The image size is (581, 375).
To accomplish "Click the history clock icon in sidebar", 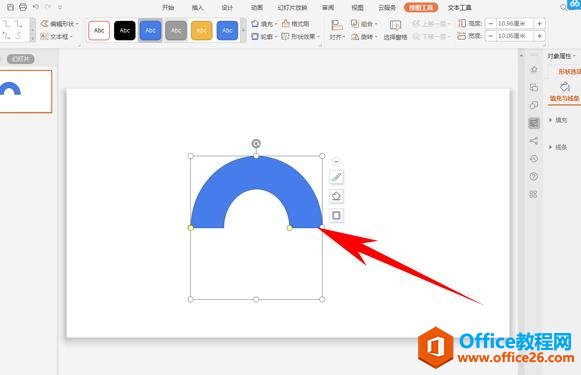I will pos(534,159).
